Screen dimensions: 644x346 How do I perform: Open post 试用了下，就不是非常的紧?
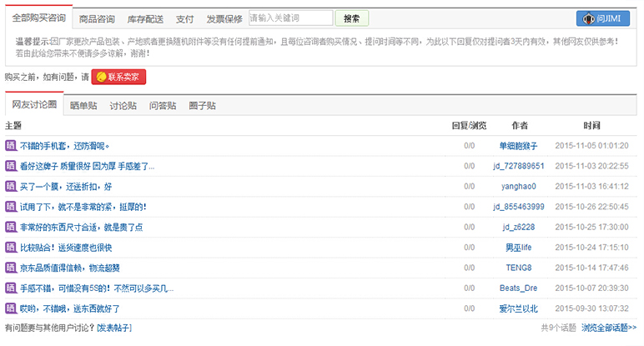click(x=83, y=207)
